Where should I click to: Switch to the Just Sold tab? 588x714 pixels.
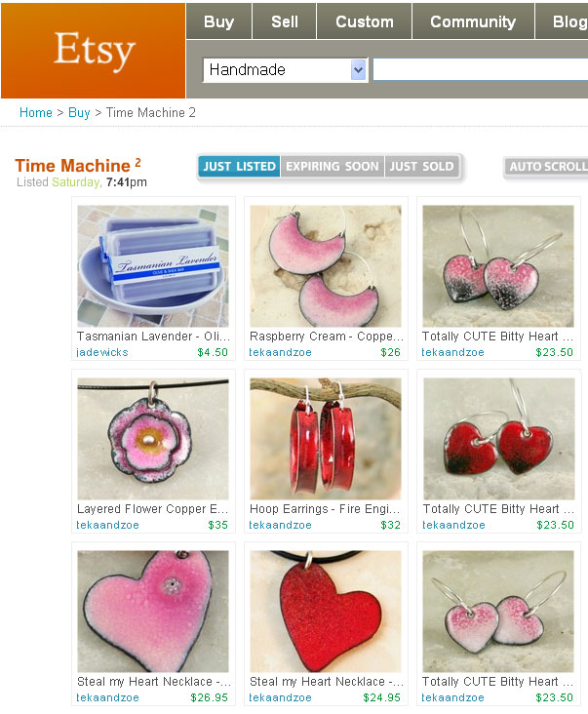point(422,166)
